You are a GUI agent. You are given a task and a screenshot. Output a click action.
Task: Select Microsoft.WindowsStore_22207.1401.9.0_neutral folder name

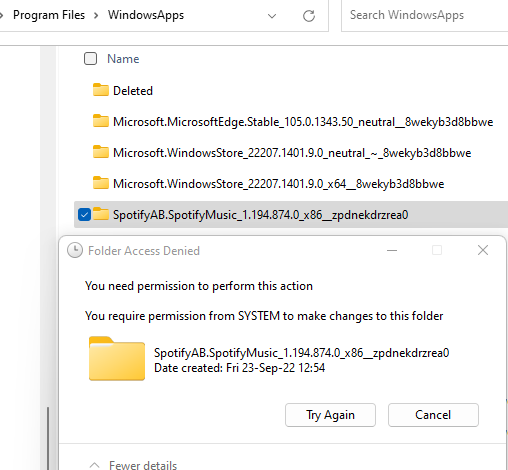(292, 153)
